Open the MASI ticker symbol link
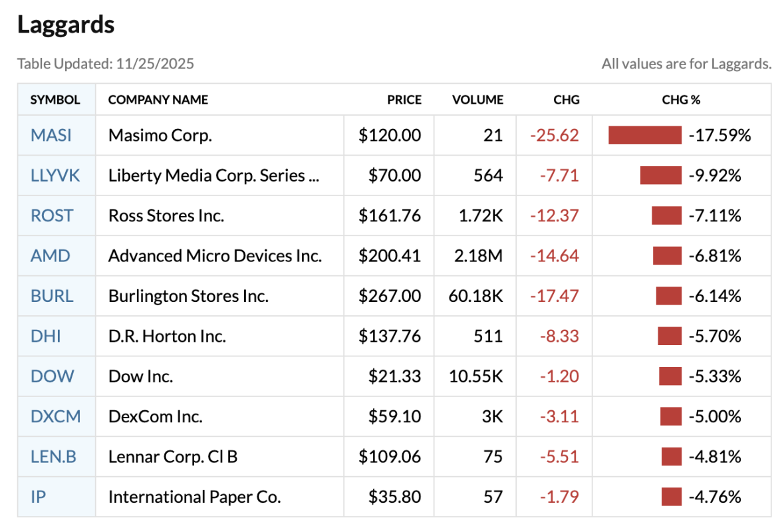The image size is (784, 532). point(51,136)
